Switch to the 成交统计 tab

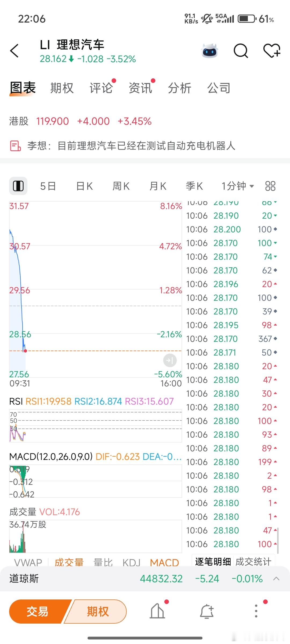[253, 561]
